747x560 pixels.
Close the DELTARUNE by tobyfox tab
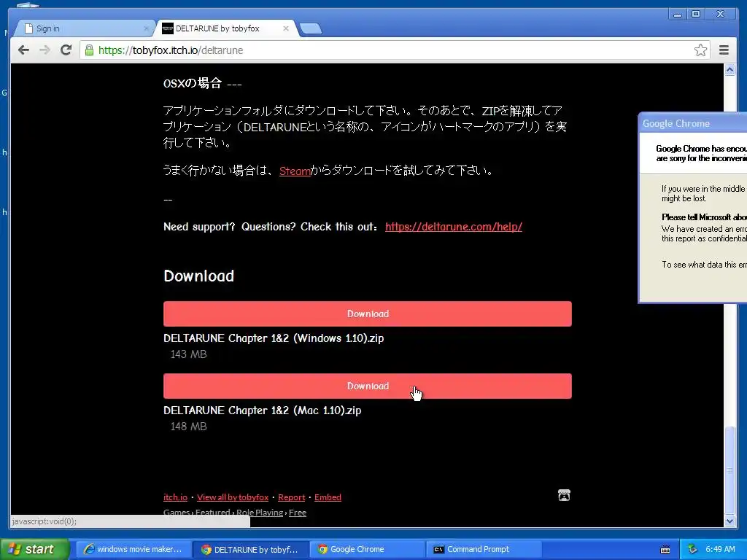(x=286, y=28)
